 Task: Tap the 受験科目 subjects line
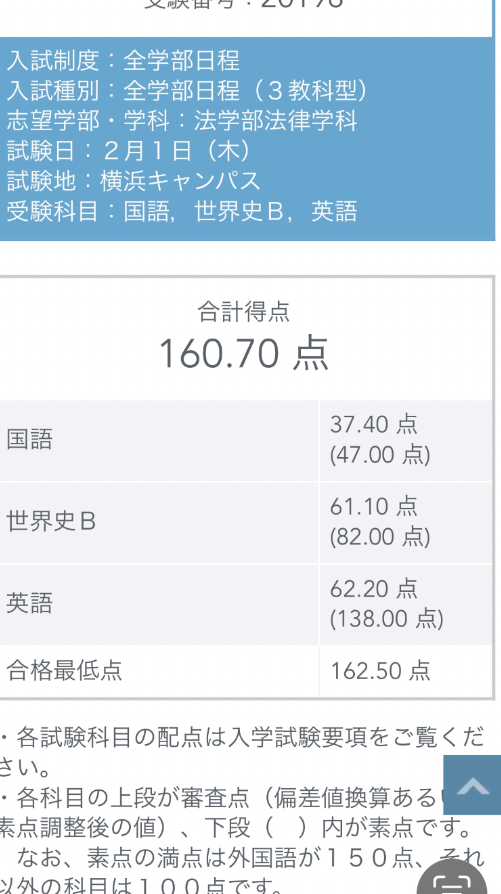tap(182, 211)
